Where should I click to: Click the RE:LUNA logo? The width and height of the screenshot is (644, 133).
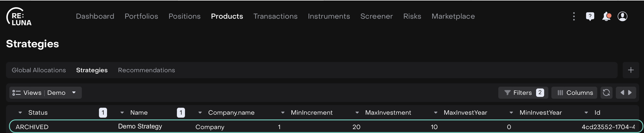pos(19,17)
